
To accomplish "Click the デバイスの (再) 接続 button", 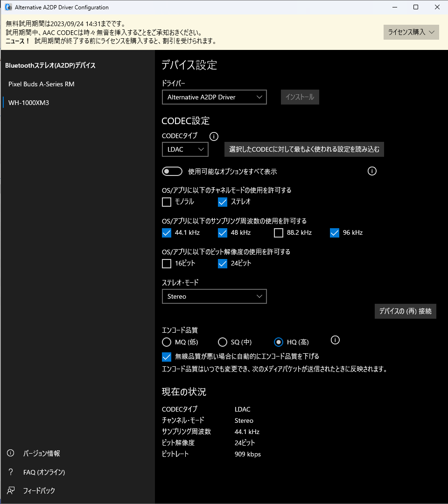I will point(405,311).
